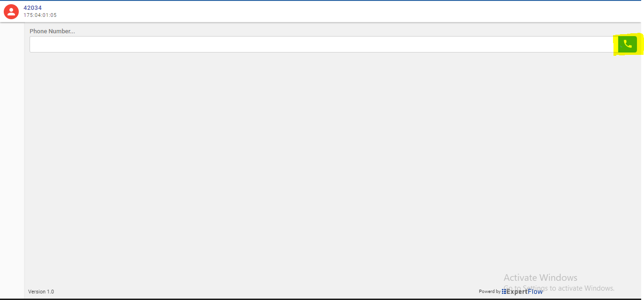Click the ExpertFlow dotted logo icon
The image size is (644, 300).
tap(504, 292)
